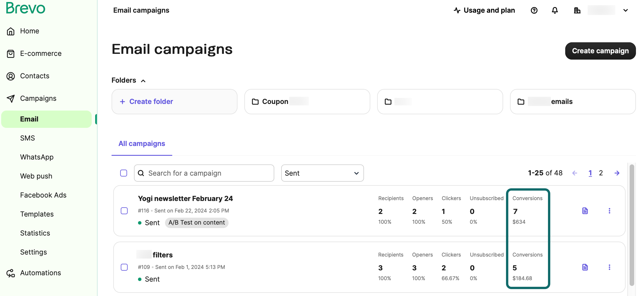Open the Sent status filter dropdown

point(322,173)
